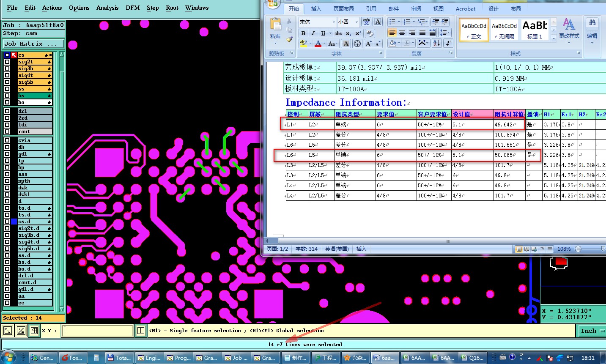Decrease indent in Word ribbon
Viewport: 606px width, 364px height.
(x=436, y=22)
